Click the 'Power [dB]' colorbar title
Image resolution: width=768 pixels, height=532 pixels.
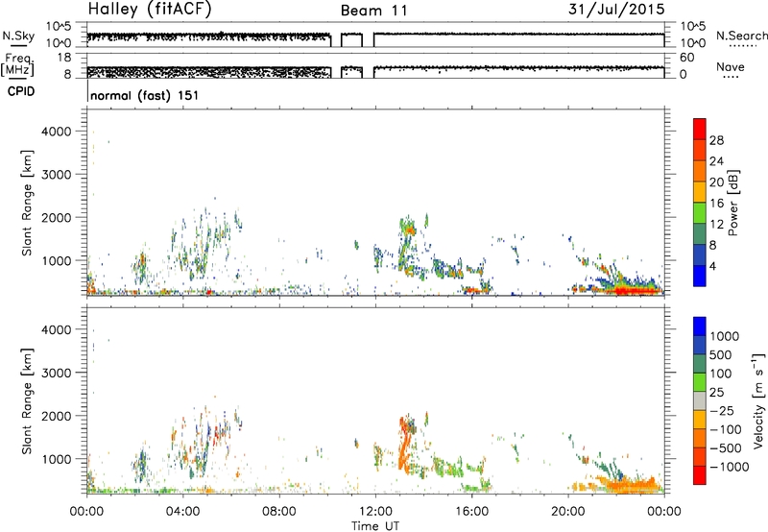[x=732, y=203]
